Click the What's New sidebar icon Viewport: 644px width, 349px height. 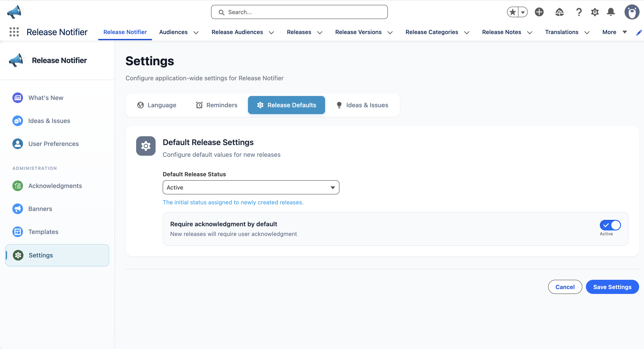pos(17,98)
